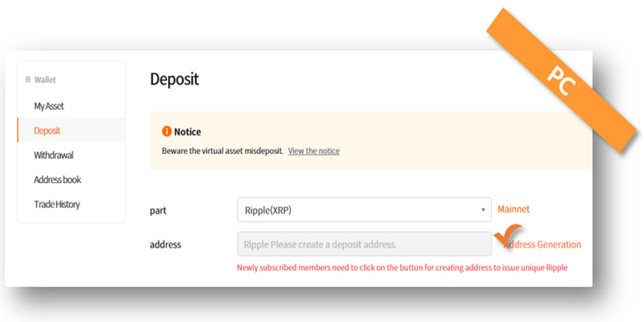Click the Deposit page heading

pyautogui.click(x=175, y=79)
